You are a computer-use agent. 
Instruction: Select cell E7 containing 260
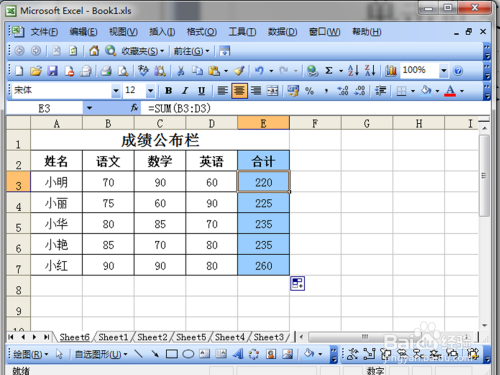263,265
